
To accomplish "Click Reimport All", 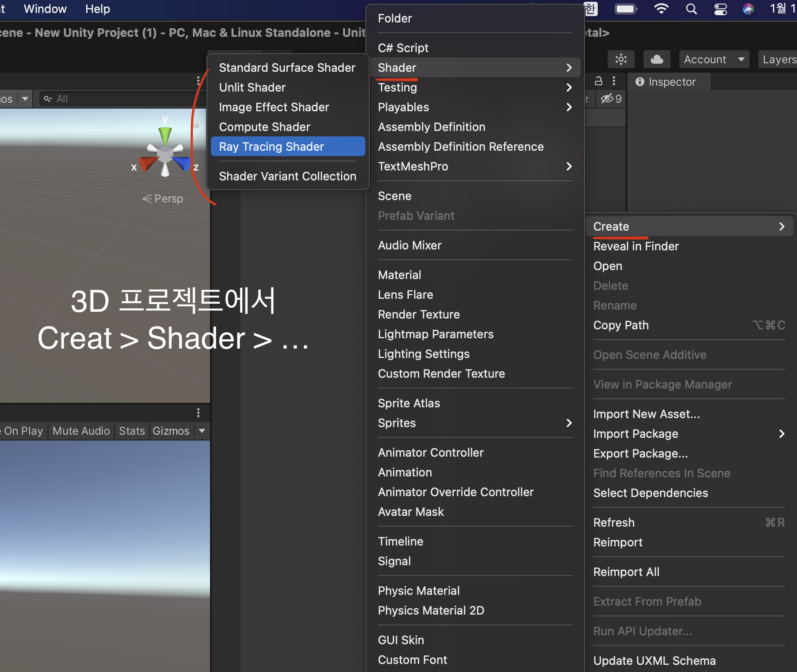I will (x=689, y=572).
